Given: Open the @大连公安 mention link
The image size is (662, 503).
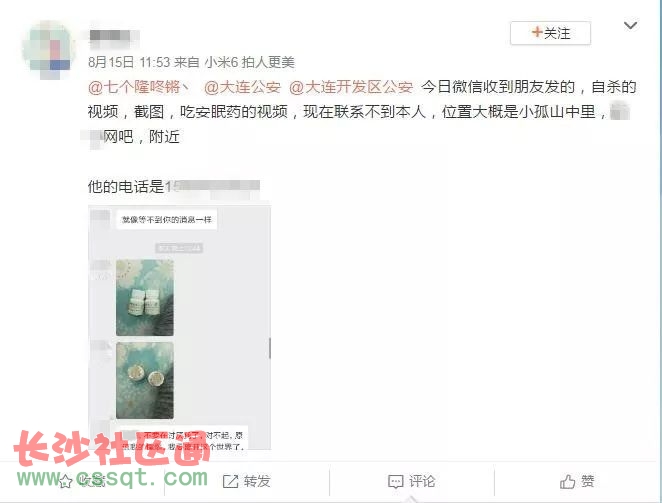Looking at the screenshot, I should 242,87.
